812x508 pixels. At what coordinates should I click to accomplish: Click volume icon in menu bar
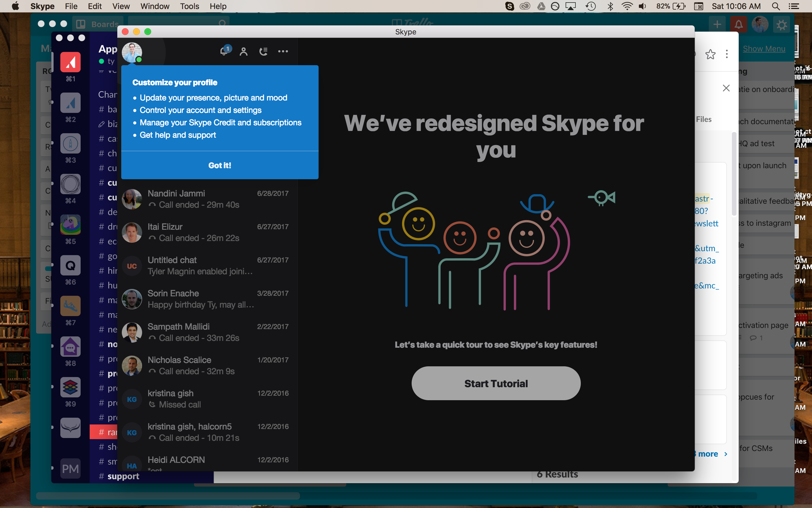(x=642, y=6)
